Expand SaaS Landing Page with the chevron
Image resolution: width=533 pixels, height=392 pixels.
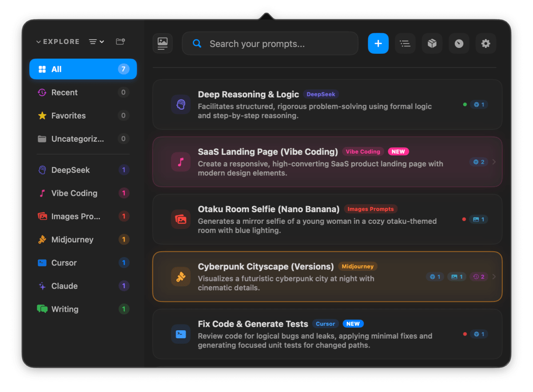click(x=494, y=162)
